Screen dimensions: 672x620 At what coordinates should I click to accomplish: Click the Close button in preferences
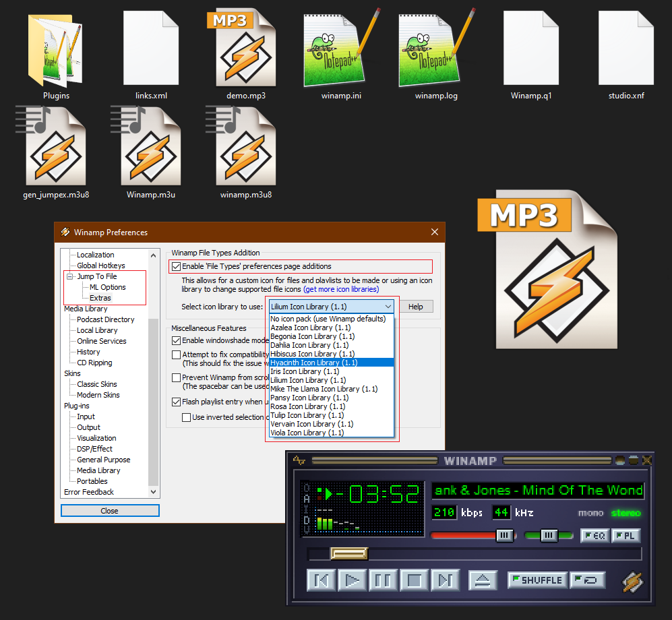click(x=110, y=511)
